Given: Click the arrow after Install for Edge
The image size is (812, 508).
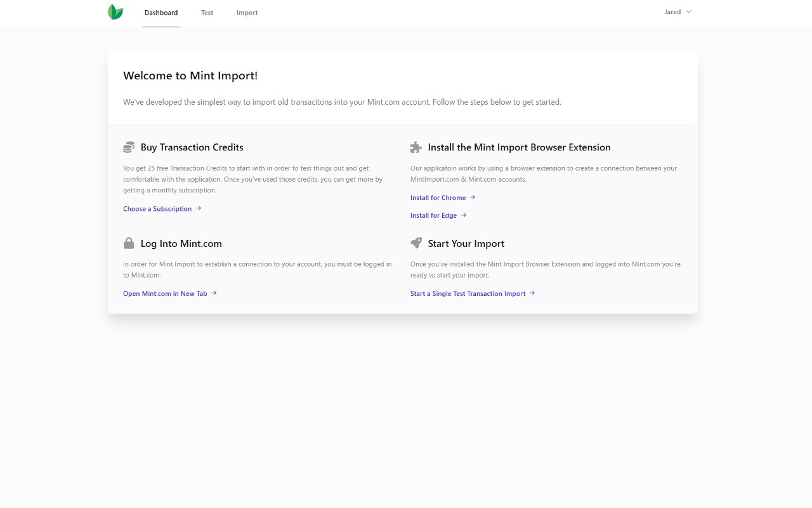Looking at the screenshot, I should 464,215.
